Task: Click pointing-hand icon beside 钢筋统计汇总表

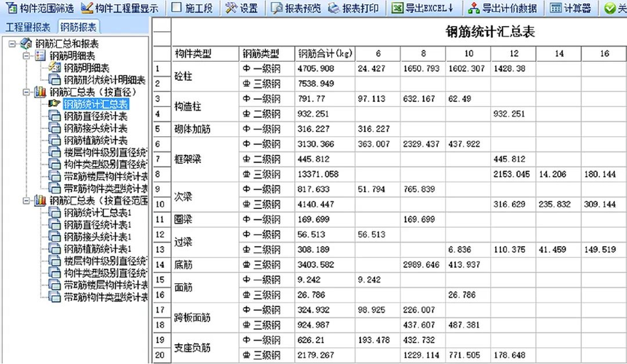Action: (55, 104)
